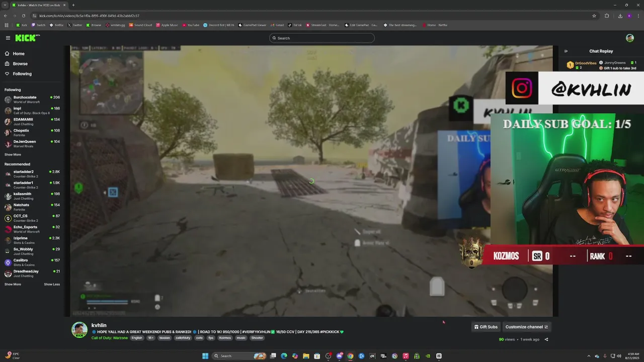The height and width of the screenshot is (362, 644).
Task: Click the Gift Subs button
Action: tap(486, 327)
